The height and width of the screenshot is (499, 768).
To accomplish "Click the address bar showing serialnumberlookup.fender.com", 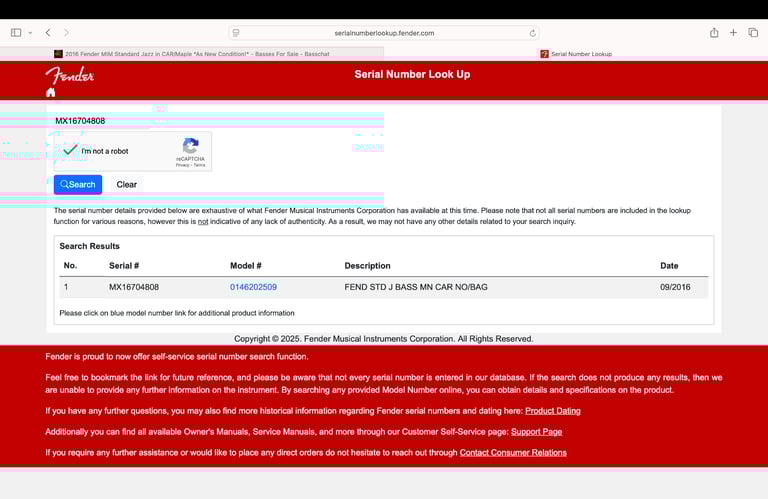I will click(384, 33).
